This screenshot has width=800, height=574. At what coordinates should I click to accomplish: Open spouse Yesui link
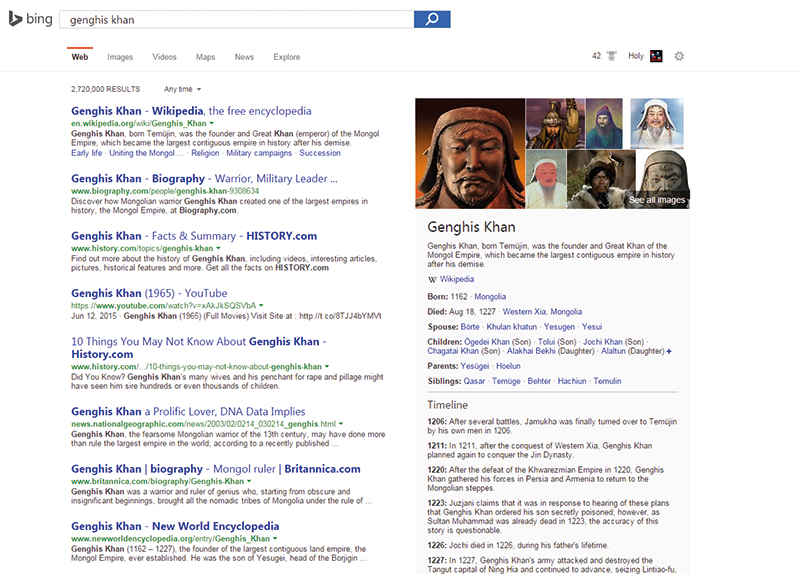pyautogui.click(x=592, y=327)
